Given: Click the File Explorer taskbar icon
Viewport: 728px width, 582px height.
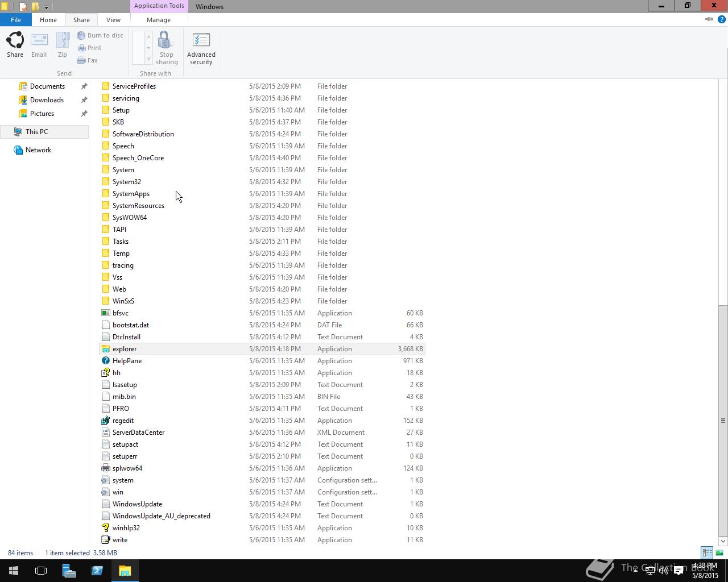Looking at the screenshot, I should (x=125, y=571).
